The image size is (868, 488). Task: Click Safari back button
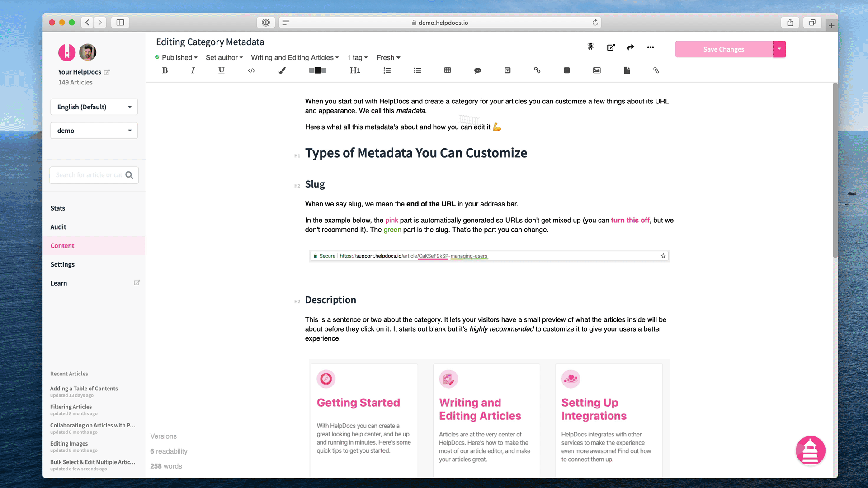(87, 23)
